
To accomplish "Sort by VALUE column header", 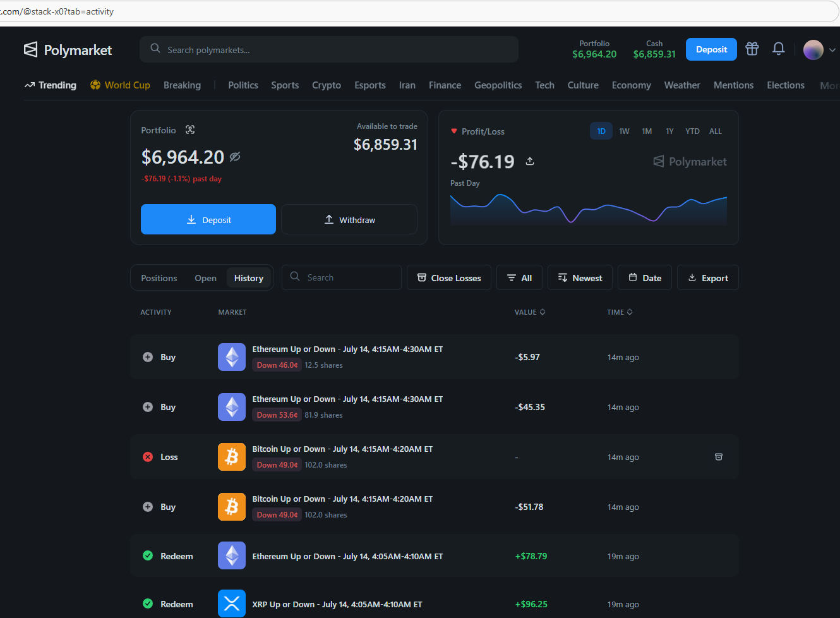I will [530, 312].
